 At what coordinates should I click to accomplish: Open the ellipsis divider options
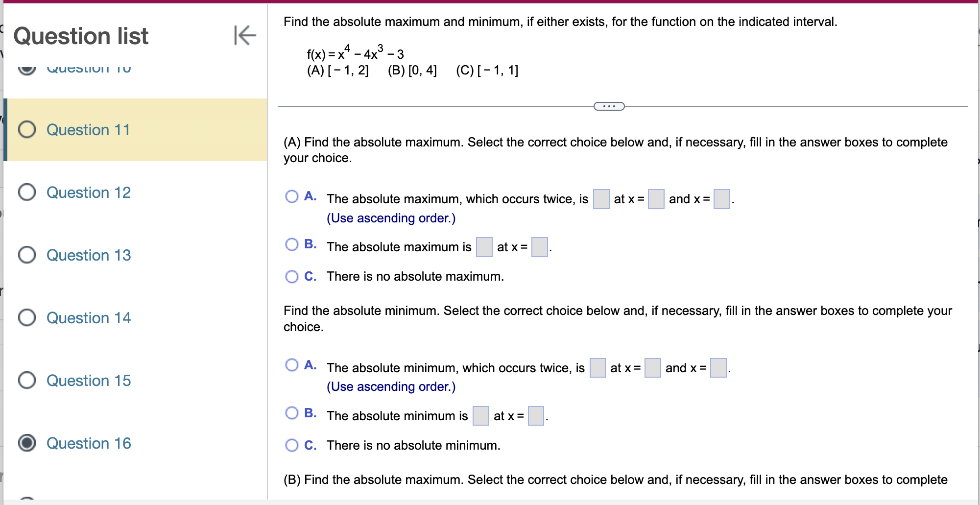click(x=609, y=106)
